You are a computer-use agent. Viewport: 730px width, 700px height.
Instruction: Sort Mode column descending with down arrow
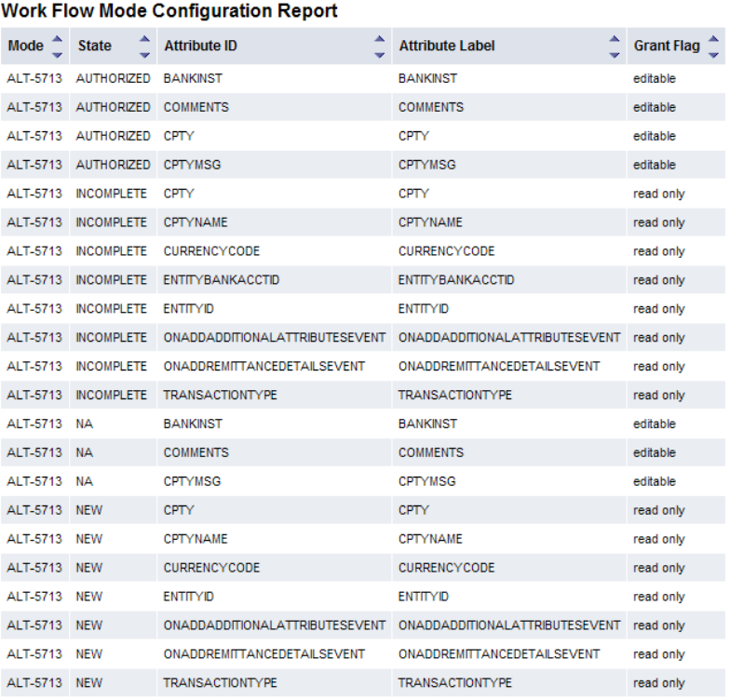click(x=55, y=54)
